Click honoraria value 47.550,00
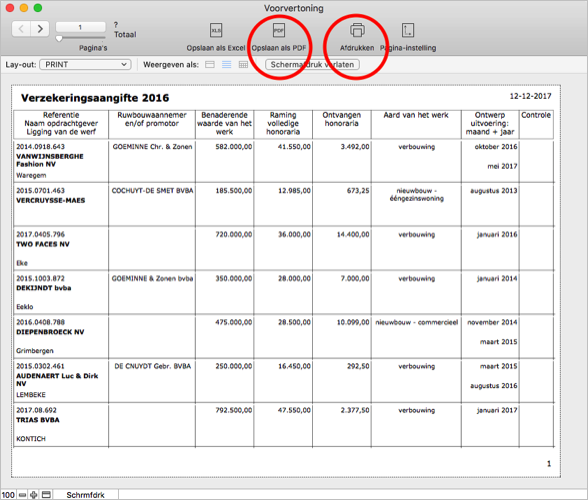The width and height of the screenshot is (588, 500). pyautogui.click(x=294, y=410)
